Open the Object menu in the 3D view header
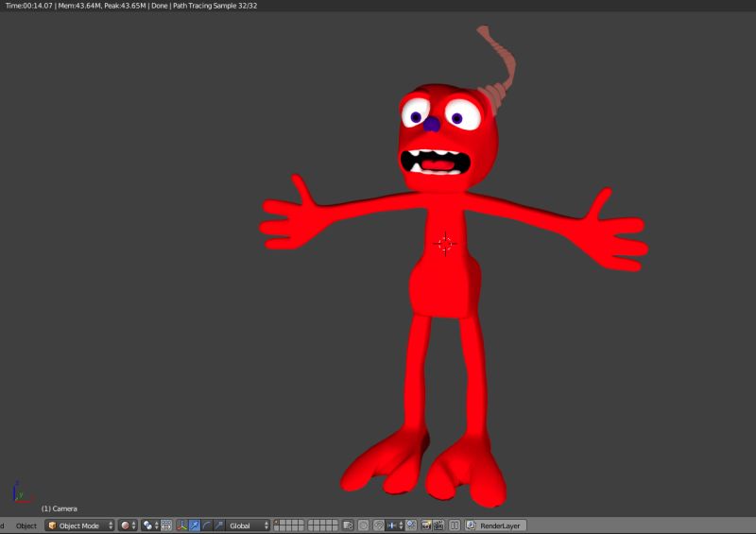Image resolution: width=756 pixels, height=534 pixels. tap(26, 525)
